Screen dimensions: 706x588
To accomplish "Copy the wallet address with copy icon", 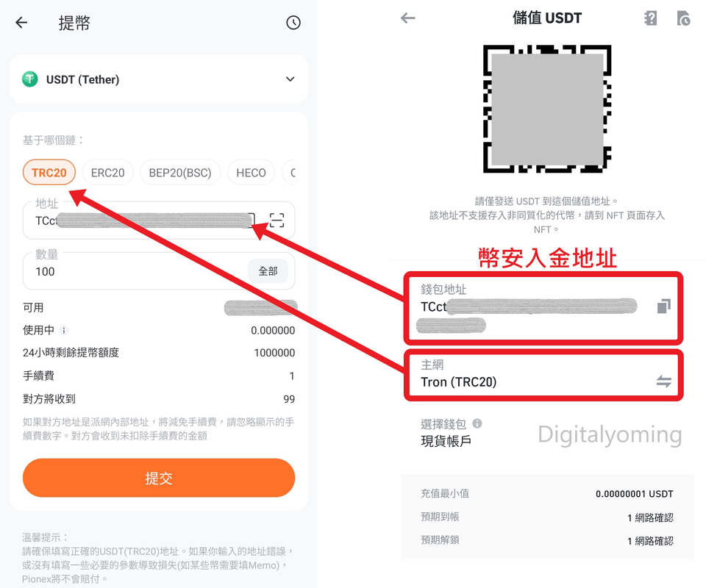I will point(663,306).
